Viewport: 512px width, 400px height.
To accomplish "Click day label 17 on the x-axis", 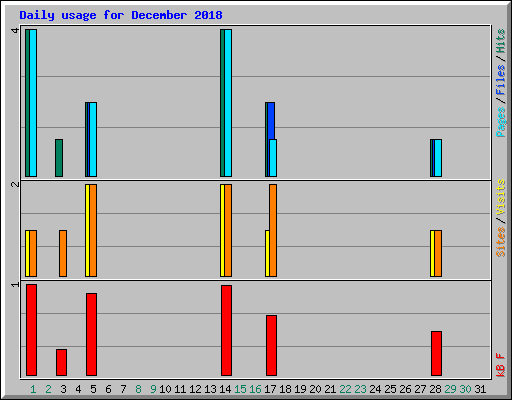I will (270, 389).
